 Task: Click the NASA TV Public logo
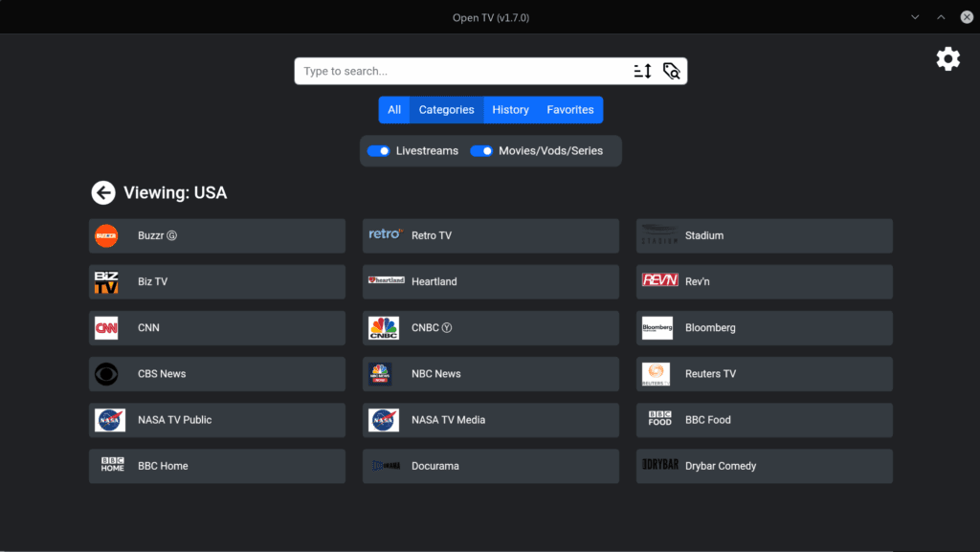tap(109, 420)
